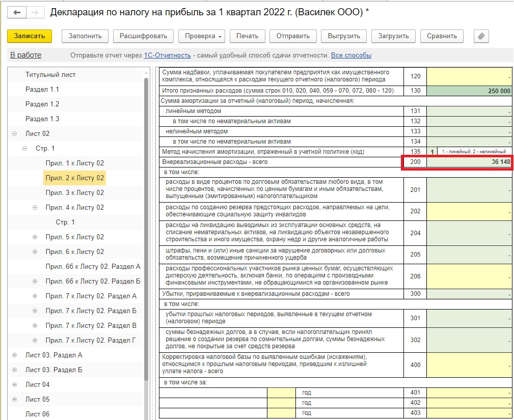Expand Прил. 7 к Листу 02. Раздел А
This screenshot has height=420, width=514.
click(x=35, y=296)
